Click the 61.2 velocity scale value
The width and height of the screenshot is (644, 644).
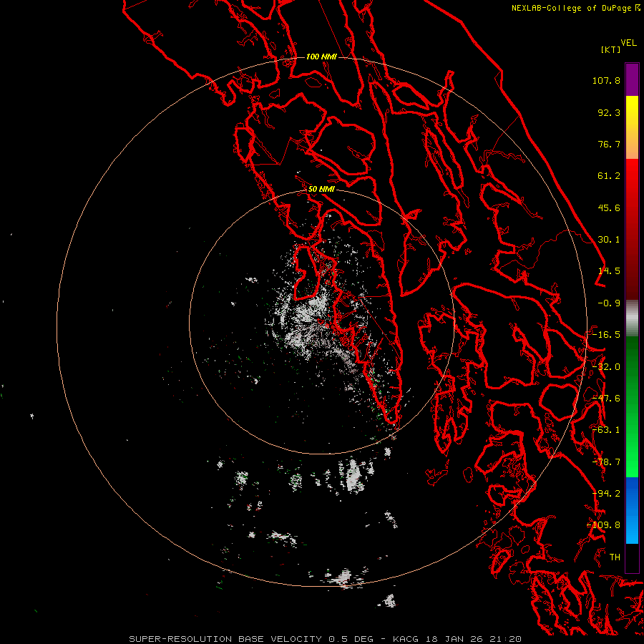click(609, 176)
